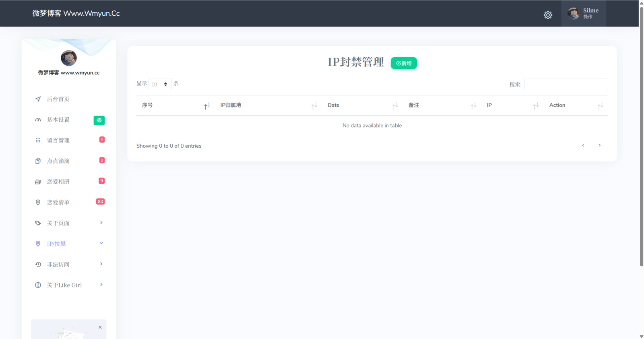The height and width of the screenshot is (339, 644).
Task: Click the red badge on 点点滴滴
Action: (102, 160)
